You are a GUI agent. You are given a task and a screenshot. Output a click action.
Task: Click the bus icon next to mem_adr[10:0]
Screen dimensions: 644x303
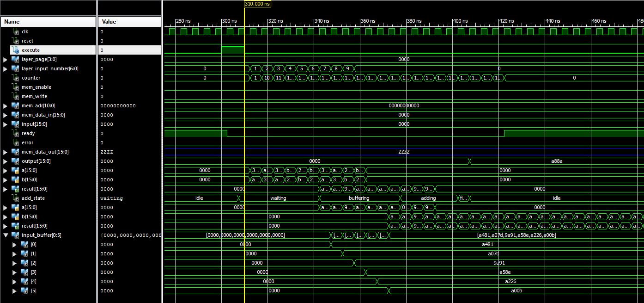click(x=15, y=105)
